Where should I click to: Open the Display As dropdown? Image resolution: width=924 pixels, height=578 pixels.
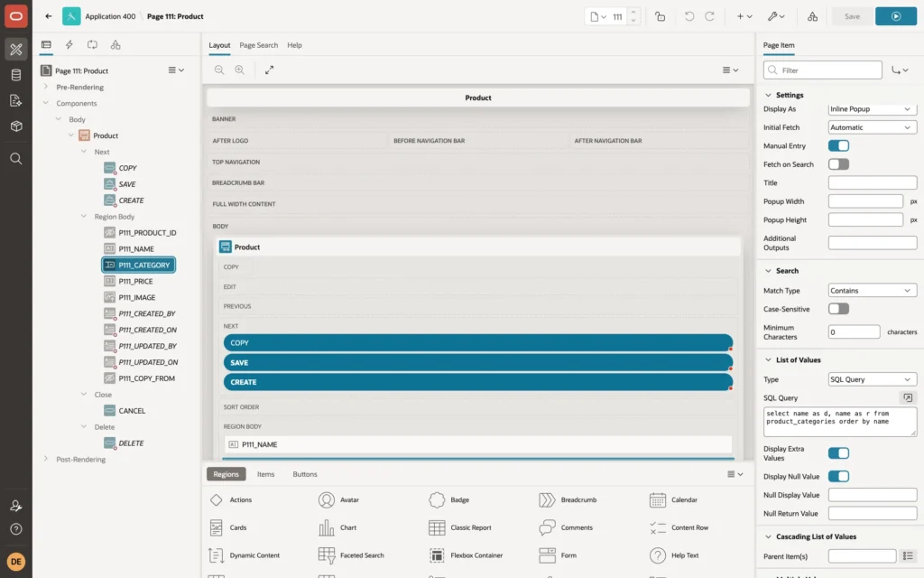873,109
